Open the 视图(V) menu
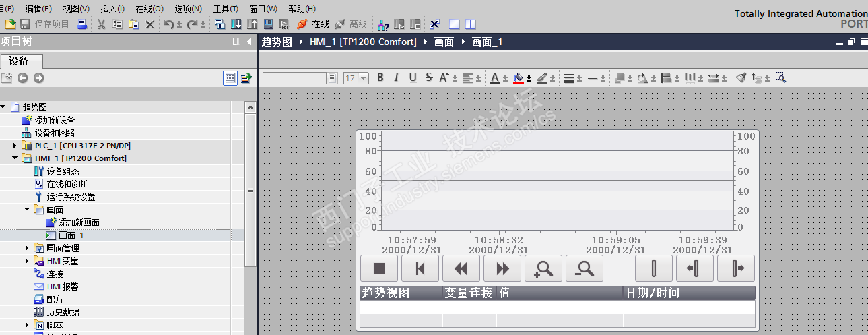868x335 pixels. 76,9
